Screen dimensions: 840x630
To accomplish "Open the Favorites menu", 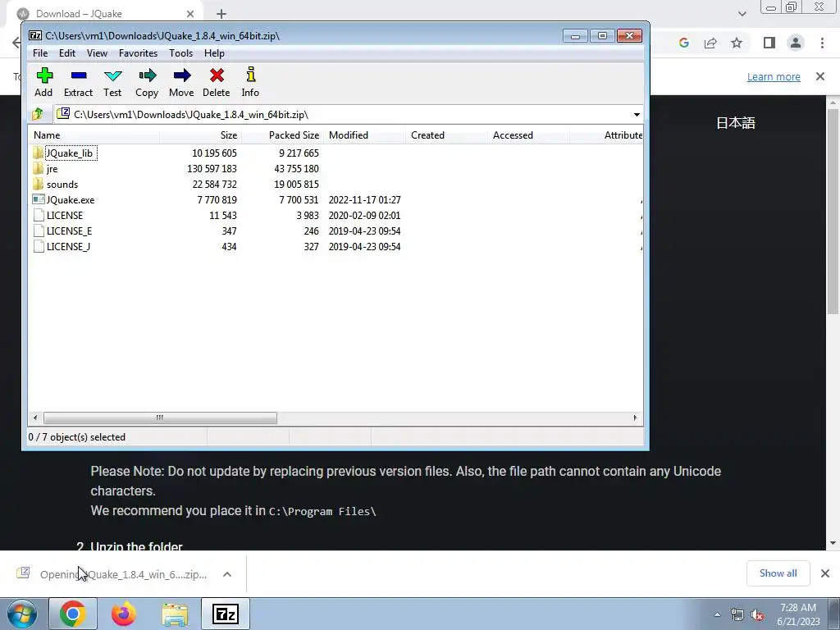I will [138, 53].
